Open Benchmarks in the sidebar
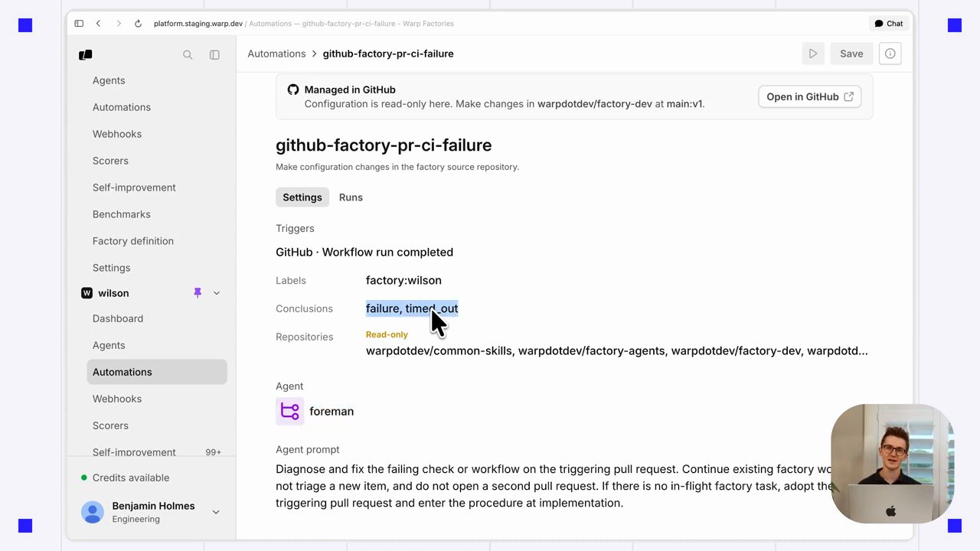 point(122,214)
